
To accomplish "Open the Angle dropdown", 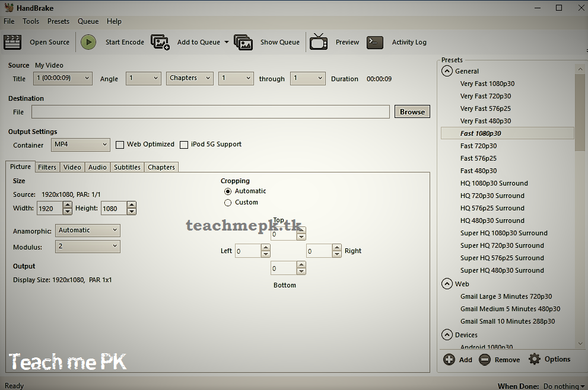I will (x=143, y=78).
